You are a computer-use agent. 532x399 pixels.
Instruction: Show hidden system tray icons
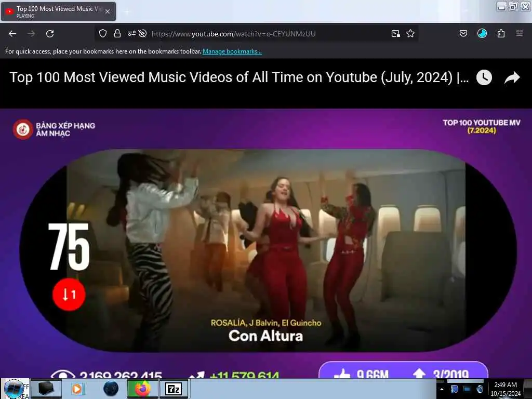coord(442,389)
